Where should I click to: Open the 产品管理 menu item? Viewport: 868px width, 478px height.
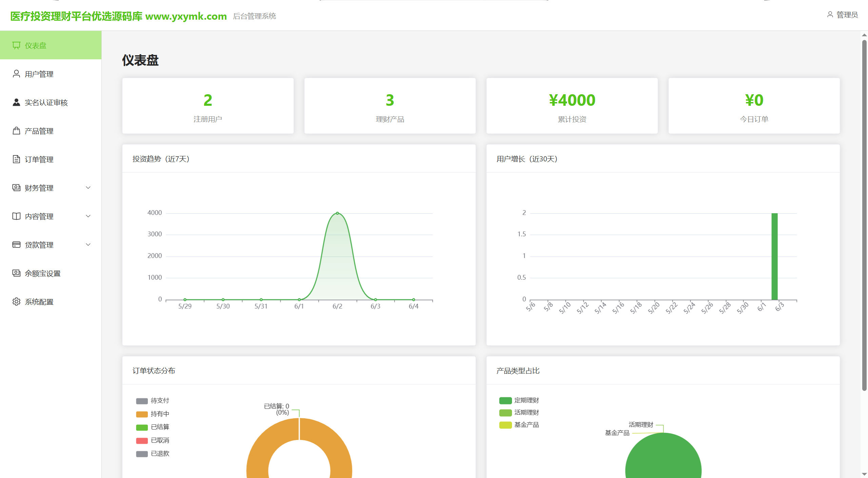tap(51, 131)
